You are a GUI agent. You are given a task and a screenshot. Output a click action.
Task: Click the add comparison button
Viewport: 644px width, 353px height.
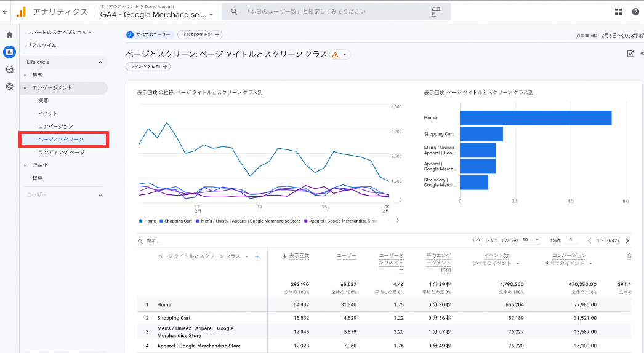pos(200,35)
